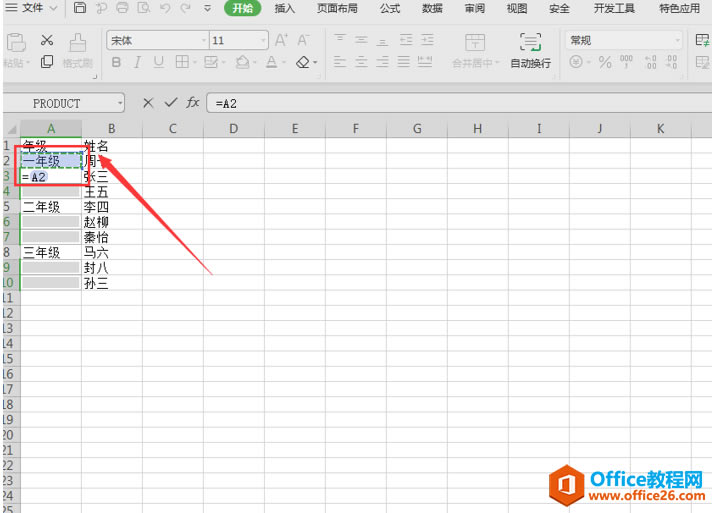Switch to the 审阅 ribbon tab
712x513 pixels.
[x=475, y=8]
